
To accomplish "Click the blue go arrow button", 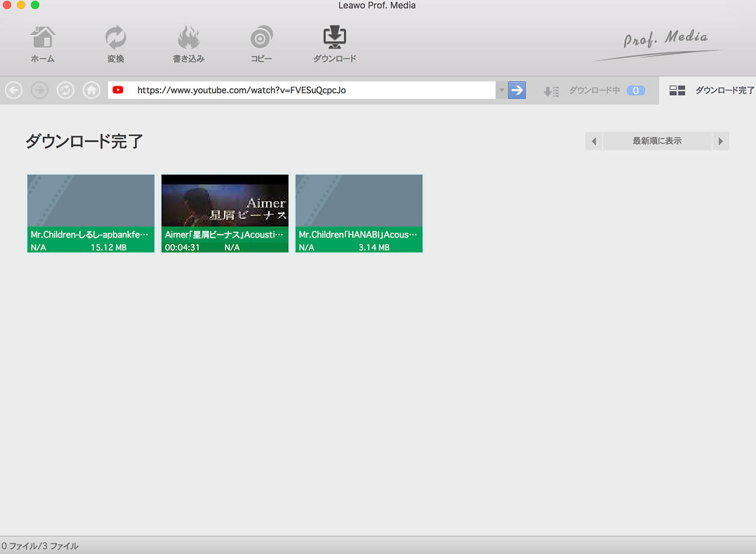I will (x=517, y=90).
